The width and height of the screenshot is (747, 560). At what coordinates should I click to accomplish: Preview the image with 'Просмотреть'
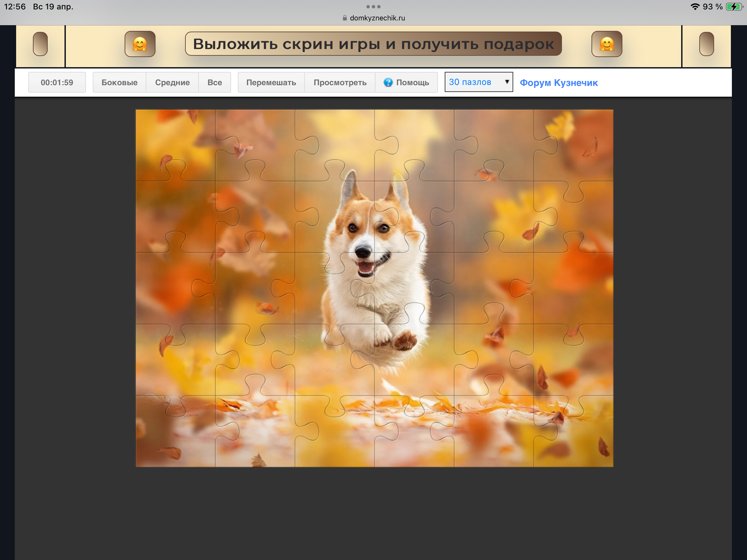[340, 82]
